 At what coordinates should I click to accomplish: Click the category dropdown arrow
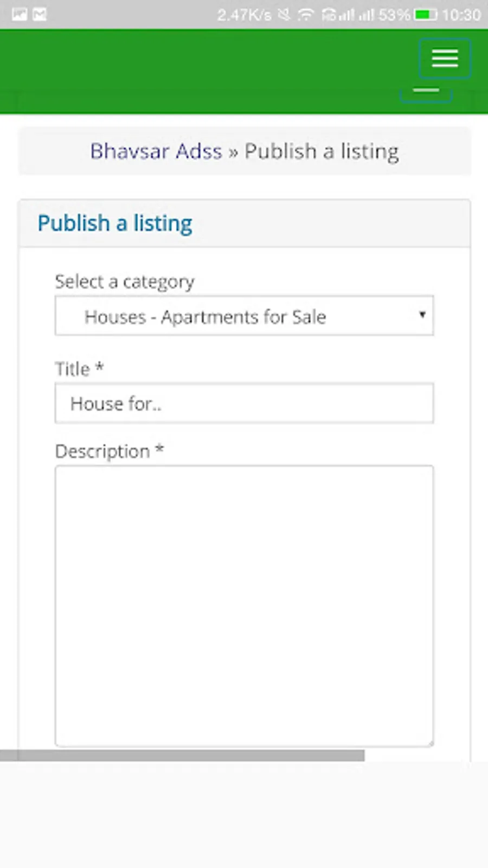tap(422, 315)
